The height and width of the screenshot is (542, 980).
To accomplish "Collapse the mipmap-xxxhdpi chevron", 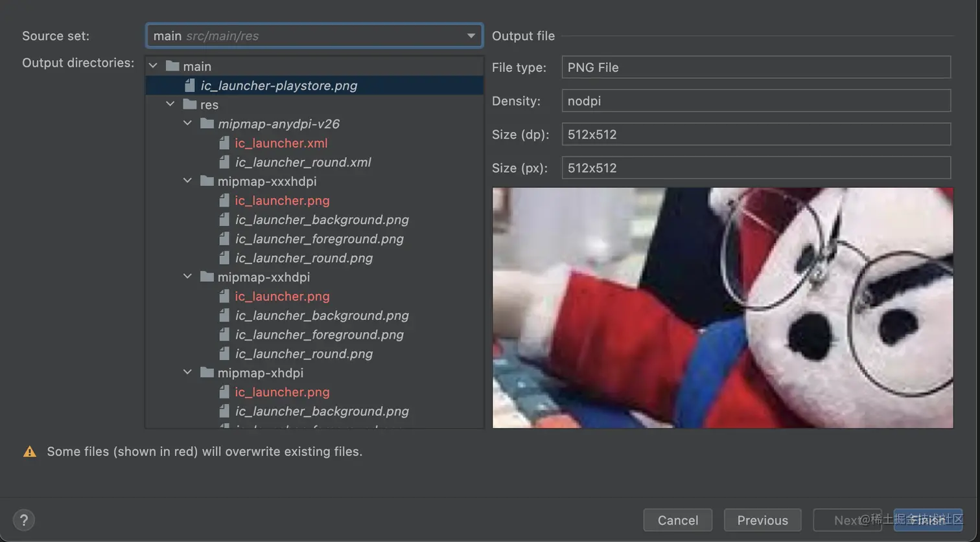I will (x=188, y=181).
